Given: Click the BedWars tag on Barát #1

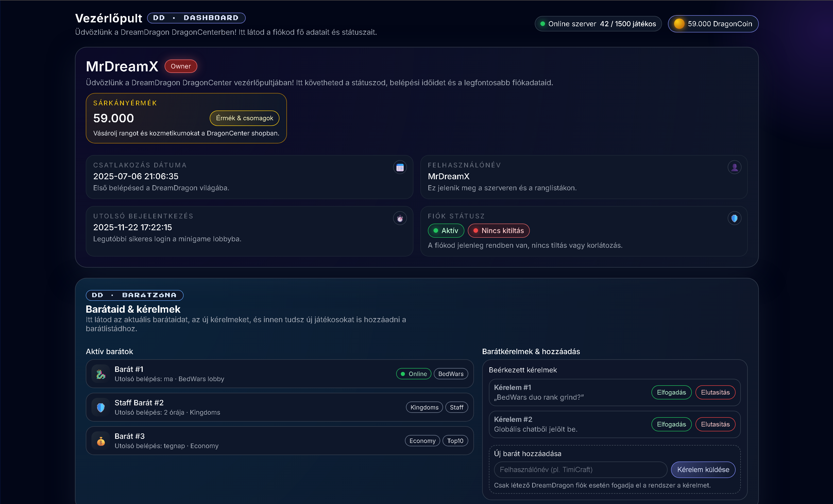Looking at the screenshot, I should point(451,374).
